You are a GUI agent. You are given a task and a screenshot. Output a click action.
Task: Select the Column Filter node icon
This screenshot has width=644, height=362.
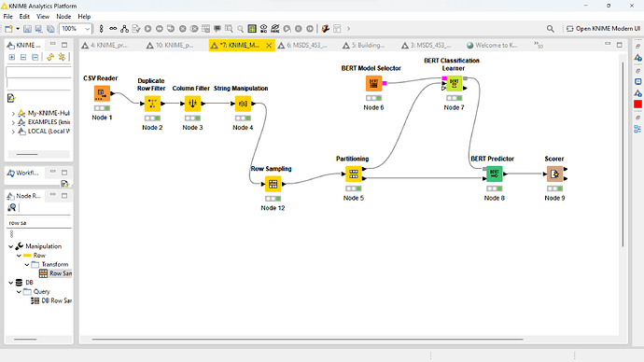click(192, 104)
